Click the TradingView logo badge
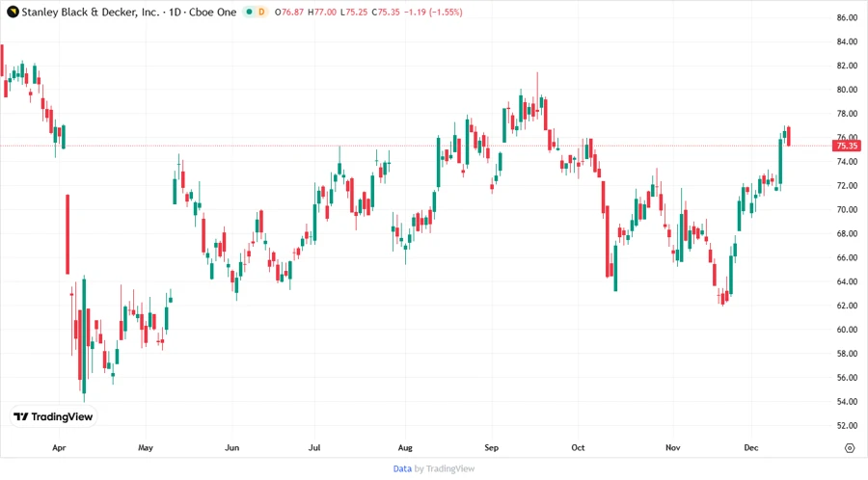Screen dimensions: 868x480 point(54,416)
